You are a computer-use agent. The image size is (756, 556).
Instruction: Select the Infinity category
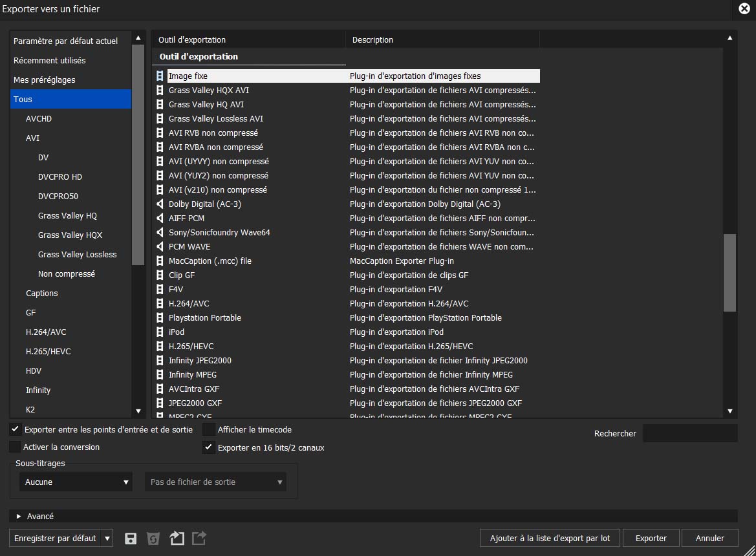[71, 390]
